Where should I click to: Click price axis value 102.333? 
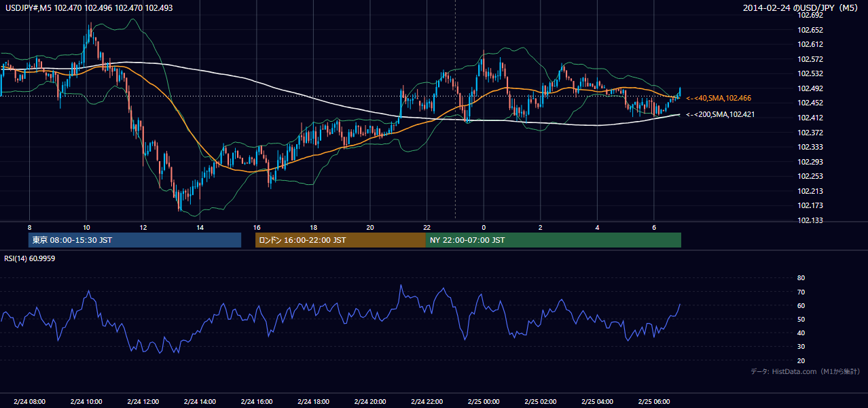(810, 147)
